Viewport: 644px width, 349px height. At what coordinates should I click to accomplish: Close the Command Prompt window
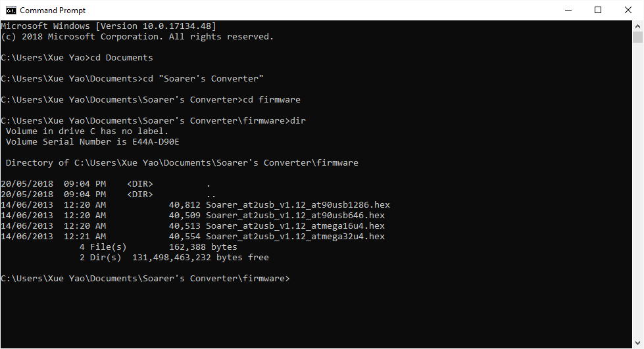(628, 10)
